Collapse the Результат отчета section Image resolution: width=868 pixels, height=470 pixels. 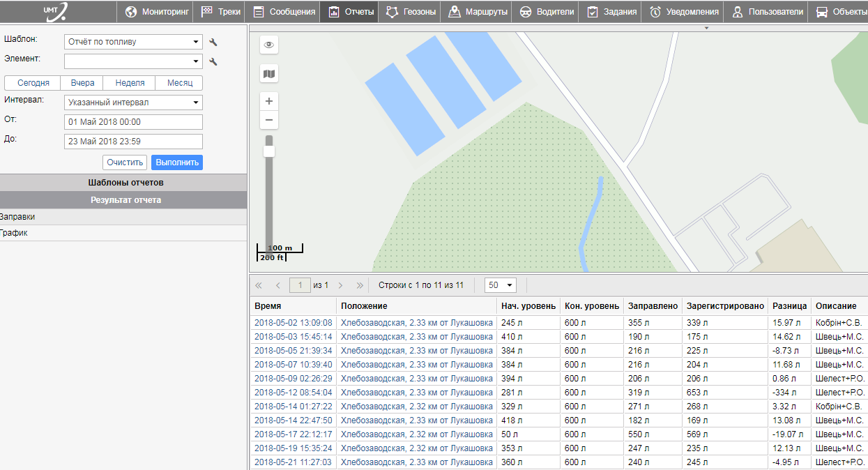(124, 200)
